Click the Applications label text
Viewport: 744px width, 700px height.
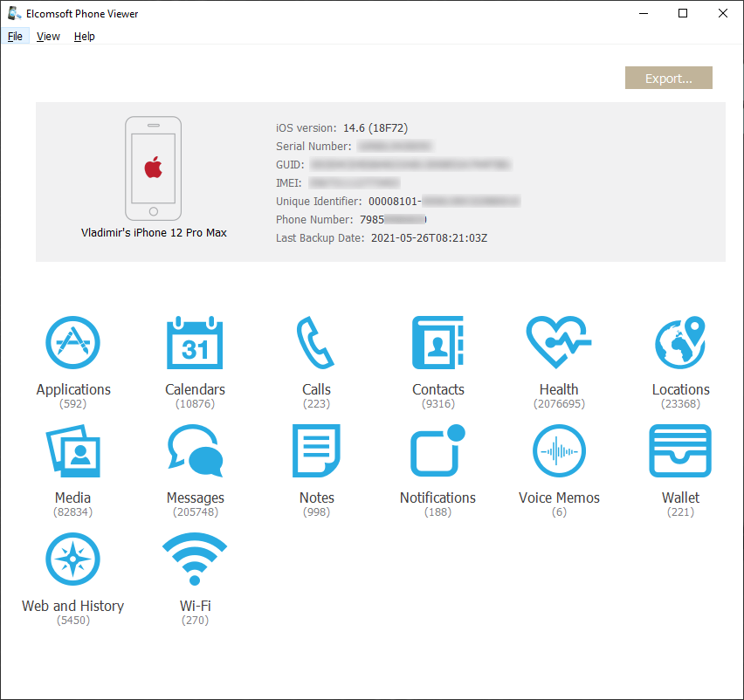coord(73,389)
